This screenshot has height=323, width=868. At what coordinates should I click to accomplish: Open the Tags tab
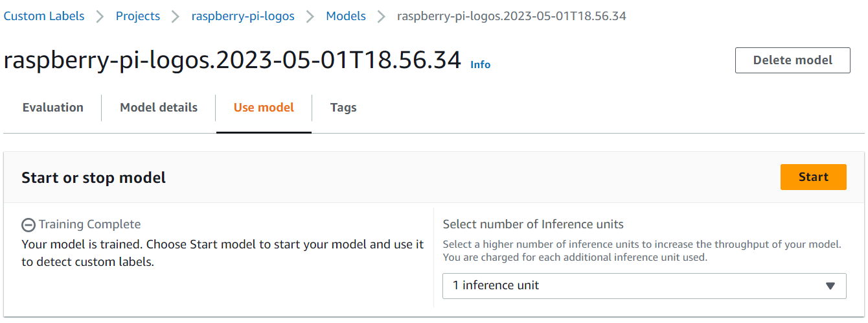pos(343,108)
